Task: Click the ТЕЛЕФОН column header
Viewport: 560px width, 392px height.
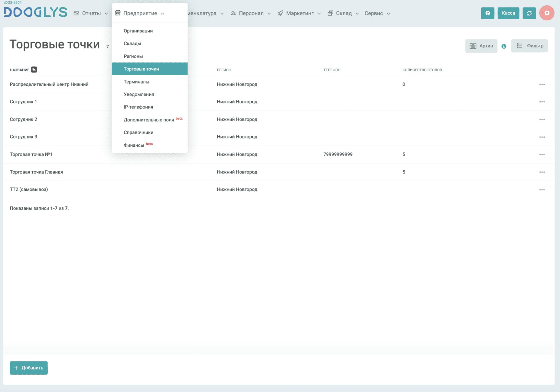Action: click(332, 70)
